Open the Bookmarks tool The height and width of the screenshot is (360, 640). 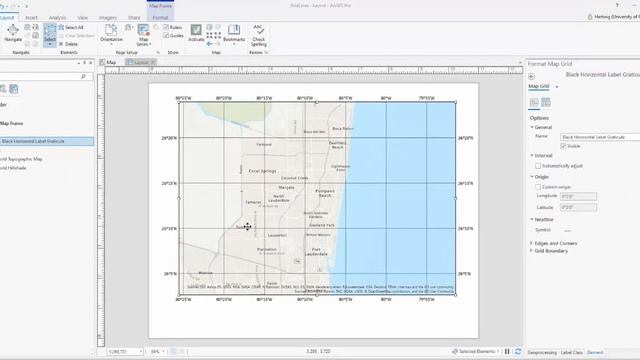pyautogui.click(x=234, y=33)
